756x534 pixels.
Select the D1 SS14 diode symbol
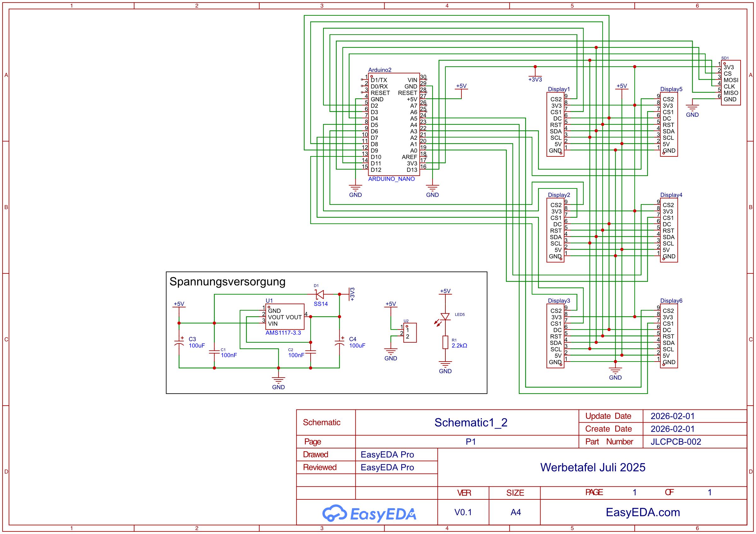[319, 294]
